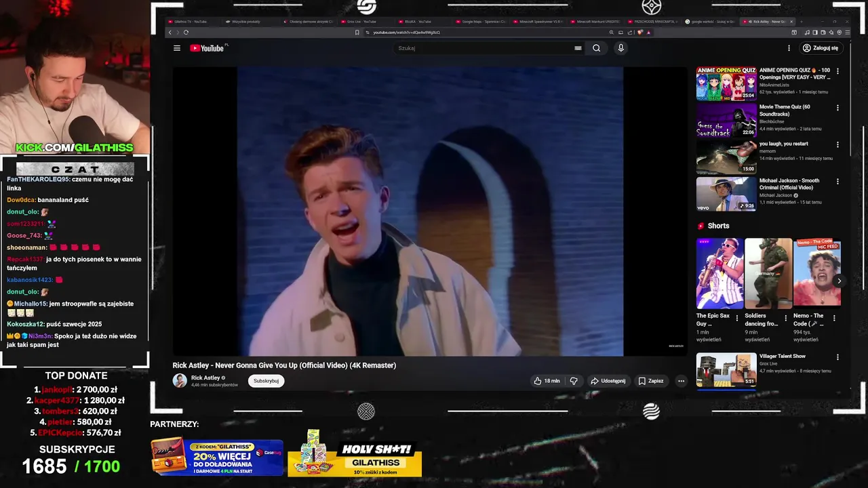The image size is (868, 488).
Task: Switch to the Google Maps browser tab
Action: [x=481, y=22]
